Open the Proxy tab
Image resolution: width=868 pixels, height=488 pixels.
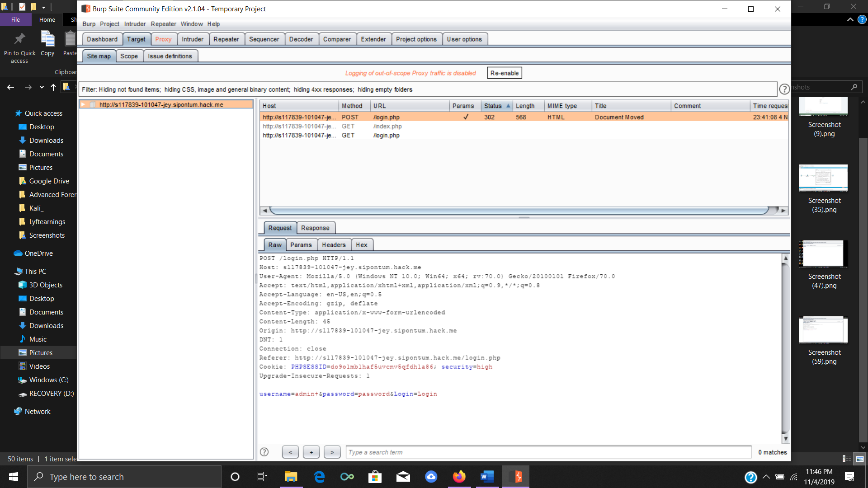tap(163, 39)
